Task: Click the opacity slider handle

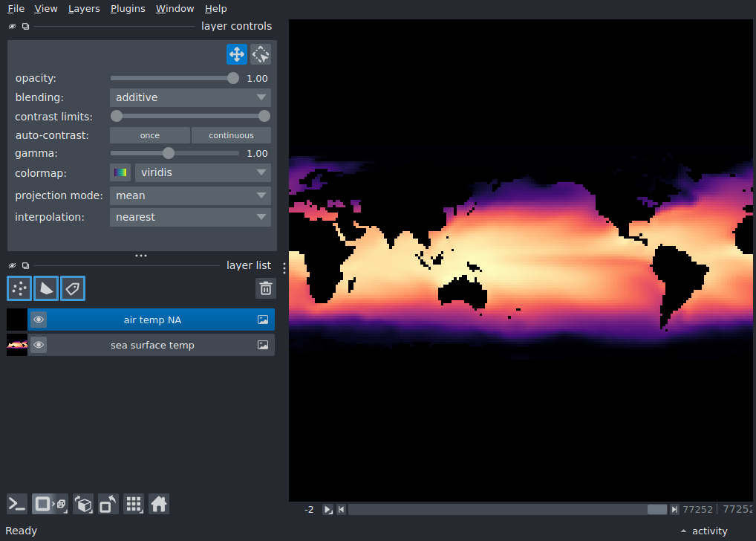Action: pyautogui.click(x=233, y=78)
